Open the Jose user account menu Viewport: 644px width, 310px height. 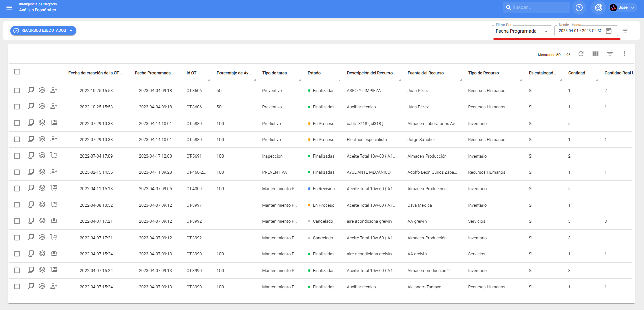coord(623,7)
